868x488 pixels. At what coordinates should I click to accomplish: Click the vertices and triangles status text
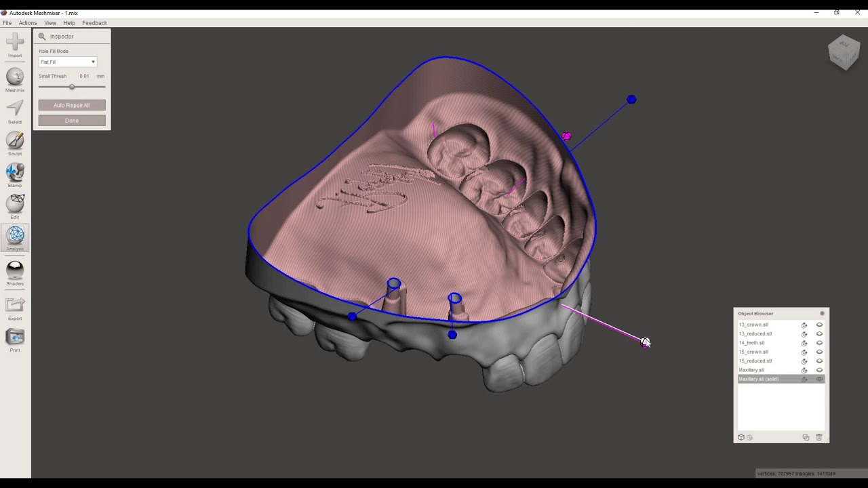tap(796, 473)
